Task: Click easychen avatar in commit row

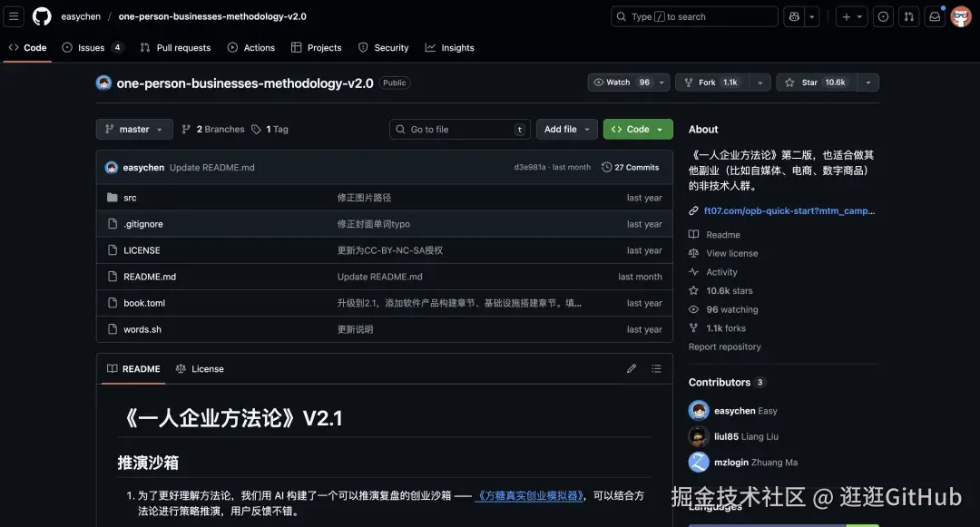Action: point(112,167)
